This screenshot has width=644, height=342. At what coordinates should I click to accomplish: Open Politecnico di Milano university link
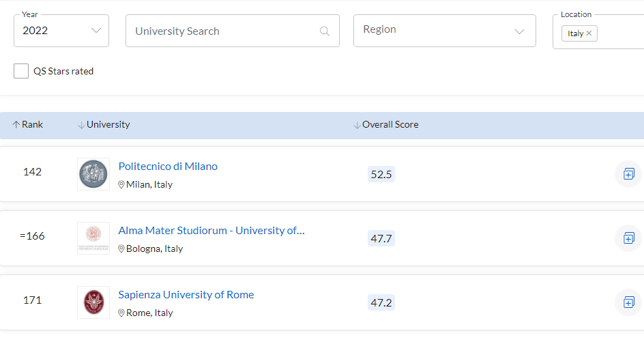coord(168,167)
